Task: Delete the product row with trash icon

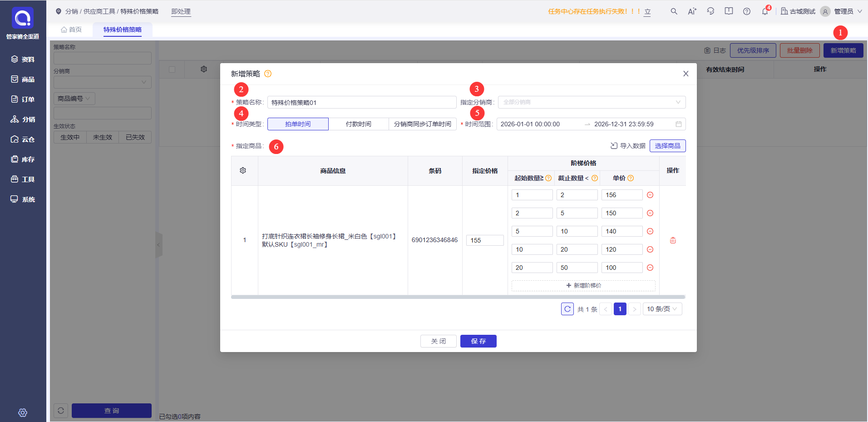Action: pos(673,240)
